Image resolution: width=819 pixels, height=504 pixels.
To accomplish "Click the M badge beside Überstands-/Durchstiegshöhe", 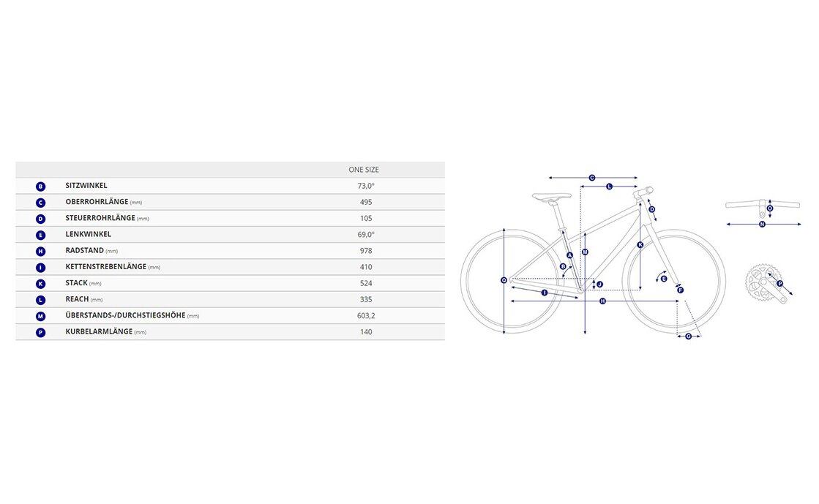I will click(40, 316).
